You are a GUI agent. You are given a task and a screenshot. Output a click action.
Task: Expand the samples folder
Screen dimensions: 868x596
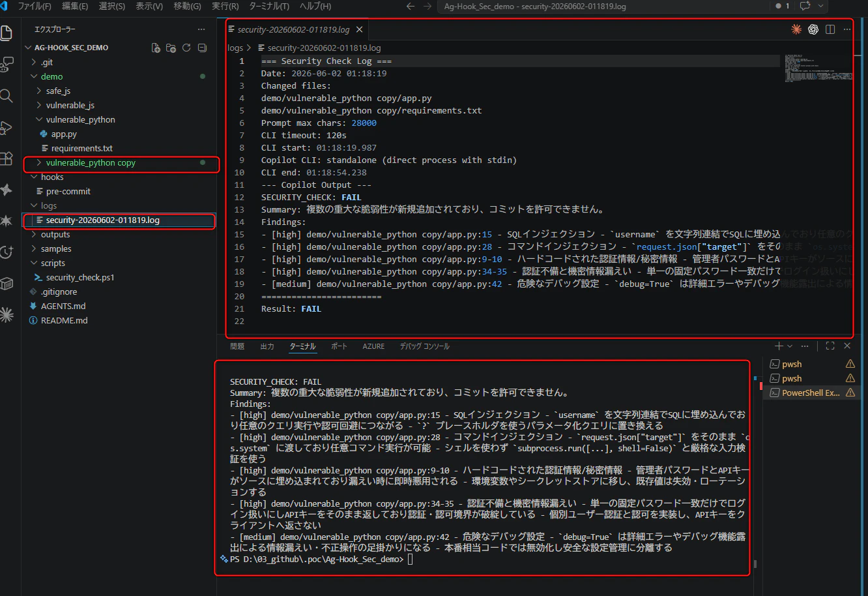[120, 248]
